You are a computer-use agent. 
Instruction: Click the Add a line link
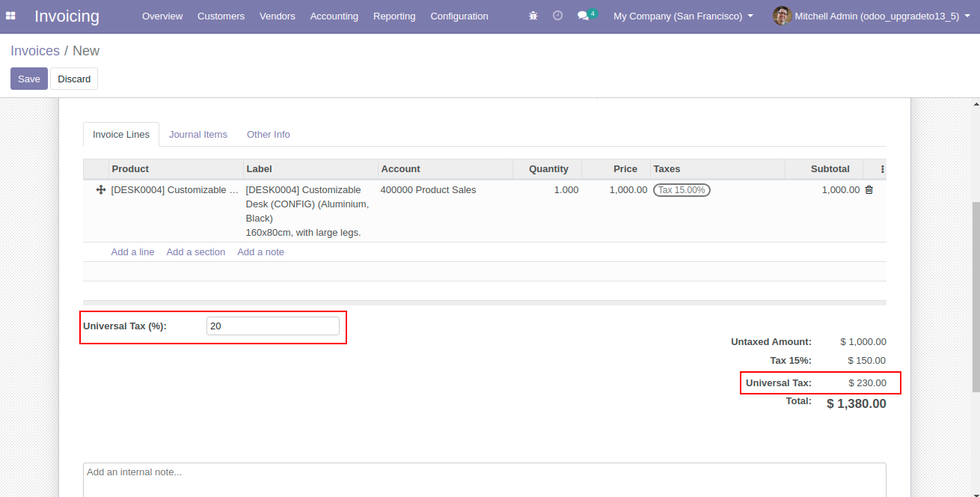coord(132,252)
